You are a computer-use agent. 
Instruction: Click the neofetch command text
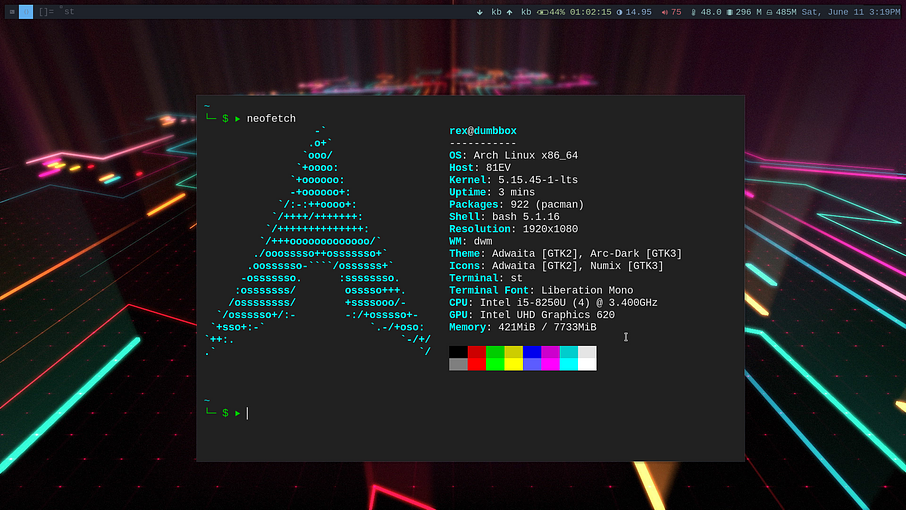pyautogui.click(x=271, y=118)
